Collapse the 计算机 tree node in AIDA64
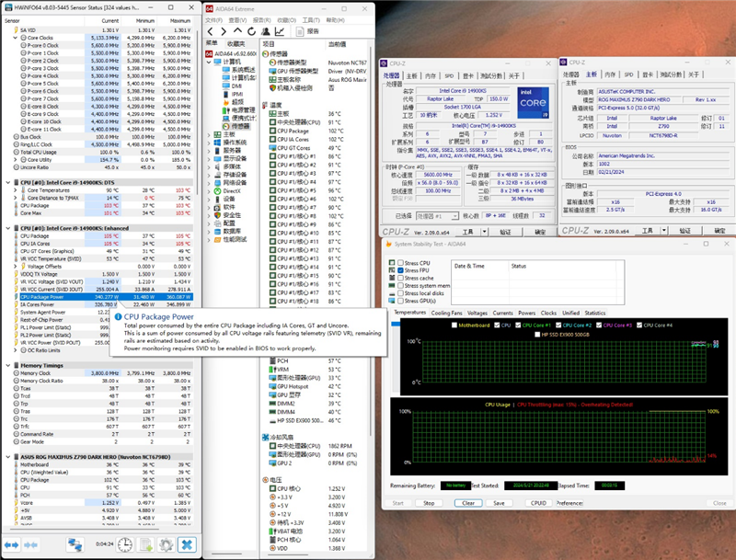736x560 pixels. pos(210,60)
